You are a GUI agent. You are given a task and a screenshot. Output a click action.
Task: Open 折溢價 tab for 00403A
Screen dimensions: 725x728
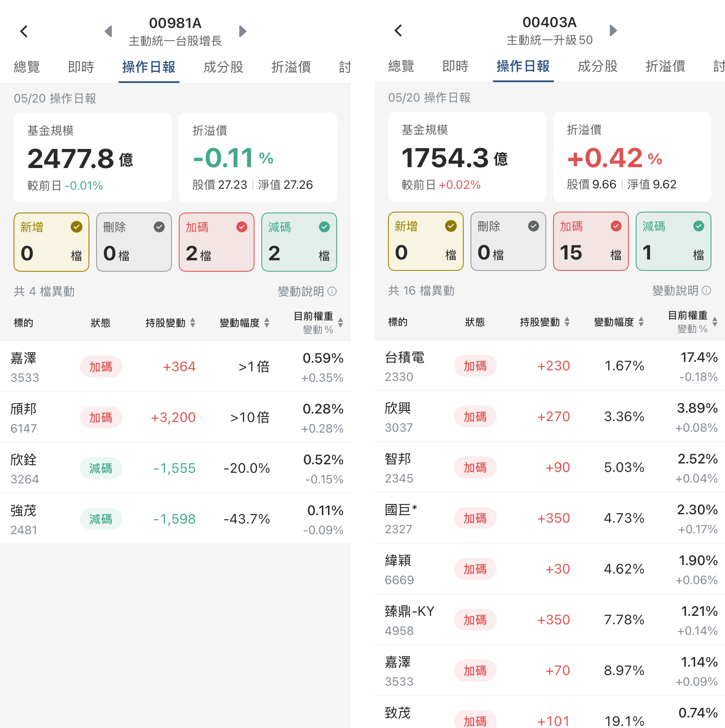click(665, 66)
